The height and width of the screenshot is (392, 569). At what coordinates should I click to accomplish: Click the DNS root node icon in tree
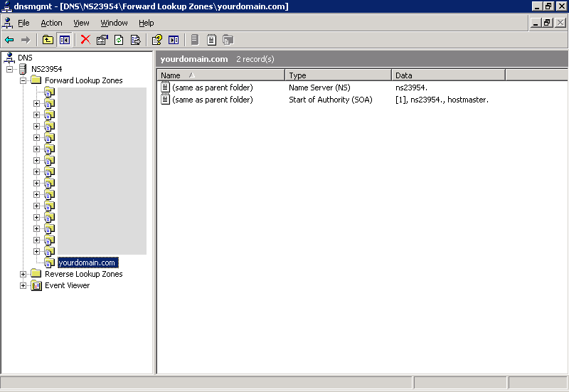[x=9, y=58]
